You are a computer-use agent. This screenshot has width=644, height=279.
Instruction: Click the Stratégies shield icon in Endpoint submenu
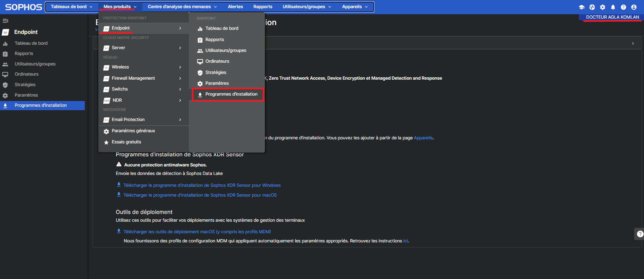200,73
